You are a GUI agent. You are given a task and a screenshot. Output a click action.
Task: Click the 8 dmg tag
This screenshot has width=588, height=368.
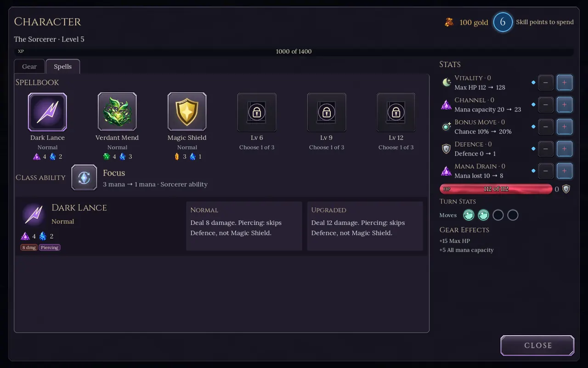29,247
